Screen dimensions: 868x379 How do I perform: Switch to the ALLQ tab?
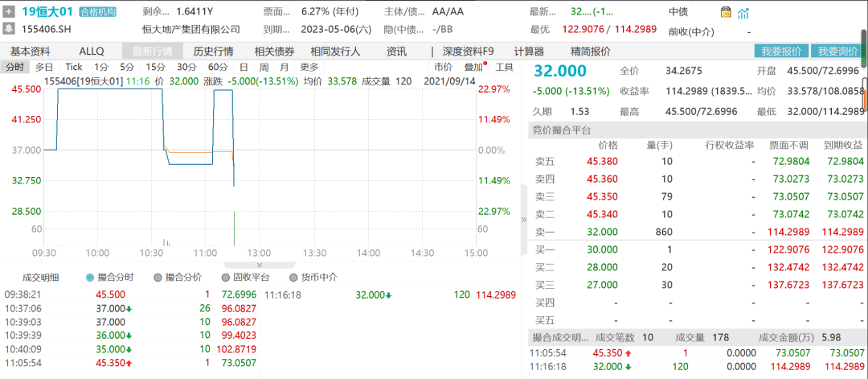pos(92,51)
